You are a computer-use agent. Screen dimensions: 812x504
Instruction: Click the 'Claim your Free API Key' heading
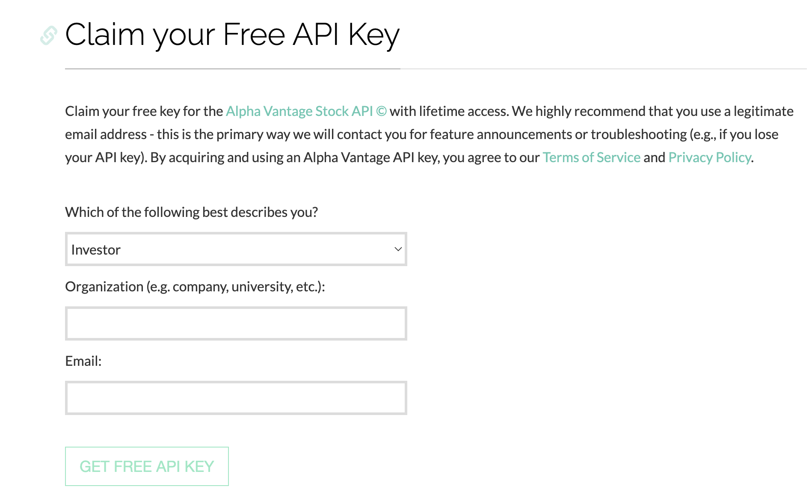(232, 35)
